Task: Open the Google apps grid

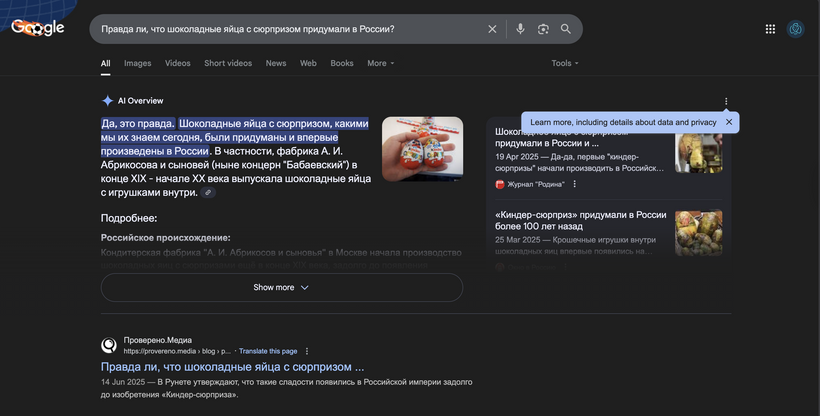Action: 770,29
